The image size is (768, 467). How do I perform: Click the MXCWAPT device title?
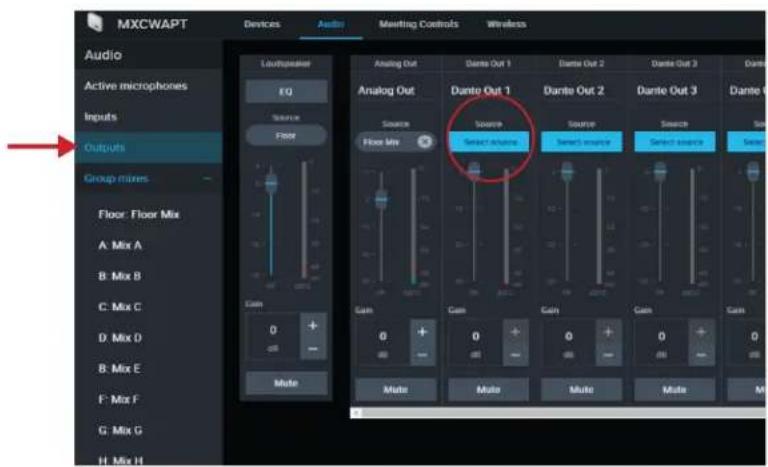pyautogui.click(x=152, y=24)
